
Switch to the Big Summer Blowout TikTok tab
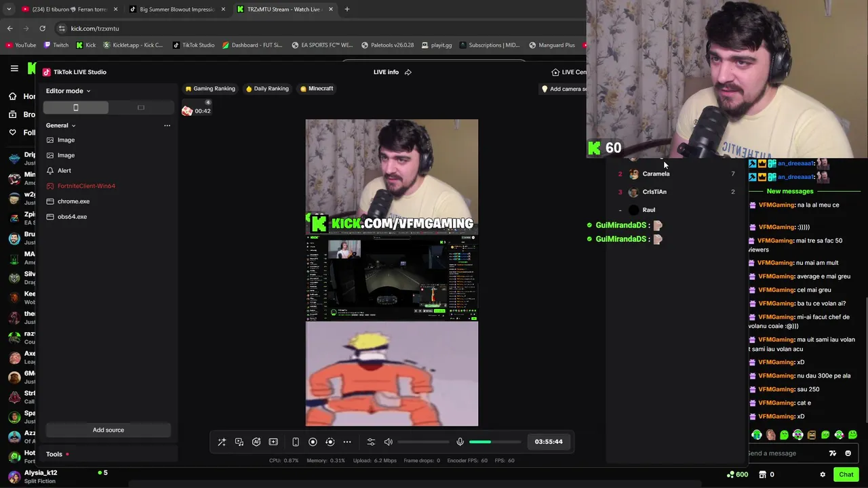[x=176, y=9]
